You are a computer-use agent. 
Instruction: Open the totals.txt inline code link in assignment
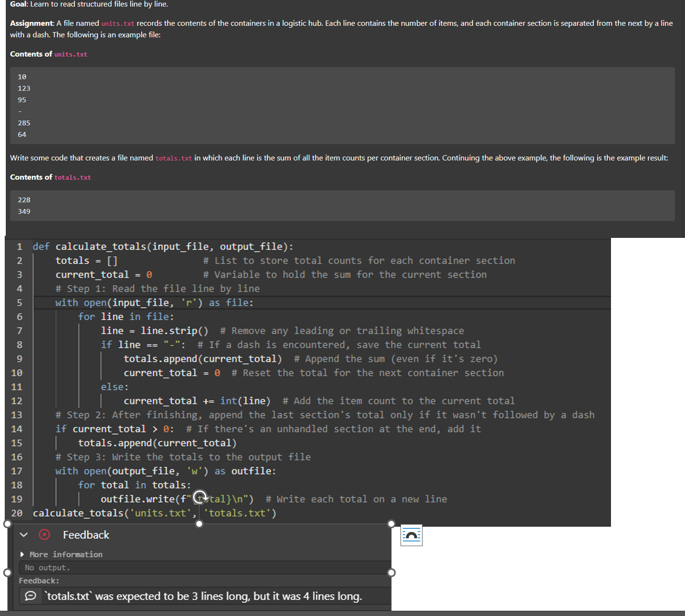point(173,158)
